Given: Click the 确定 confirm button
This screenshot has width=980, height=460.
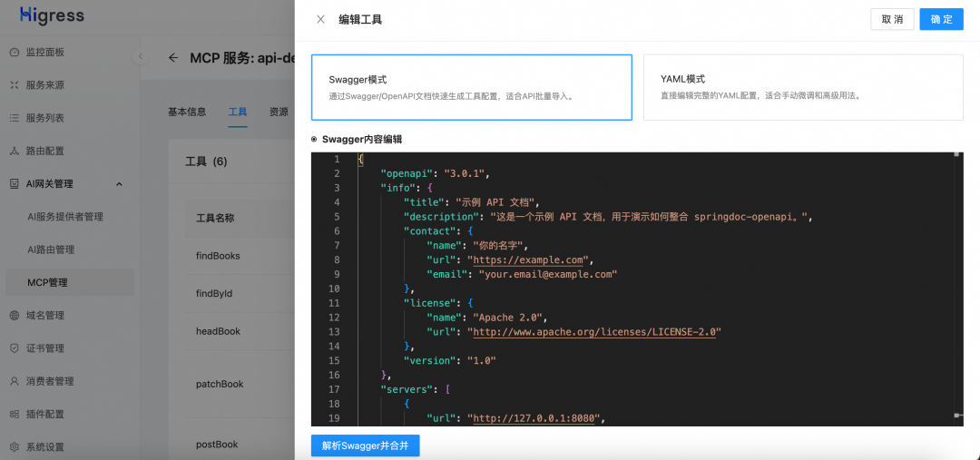Looking at the screenshot, I should [941, 19].
